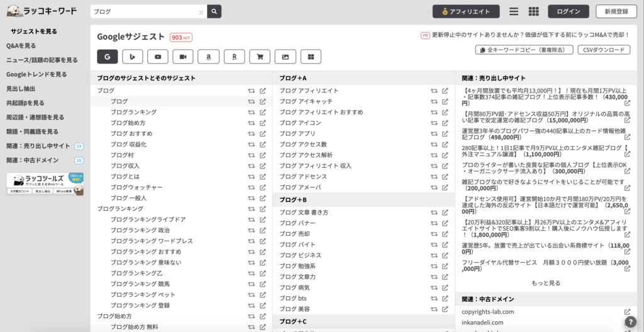Select the shopping cart suggest source icon
Image resolution: width=644 pixels, height=332 pixels.
click(x=260, y=57)
